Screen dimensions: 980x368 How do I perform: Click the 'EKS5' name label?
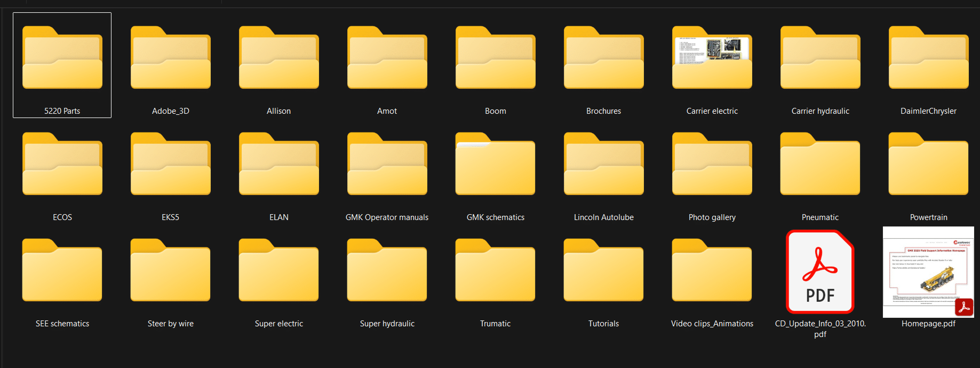point(171,217)
